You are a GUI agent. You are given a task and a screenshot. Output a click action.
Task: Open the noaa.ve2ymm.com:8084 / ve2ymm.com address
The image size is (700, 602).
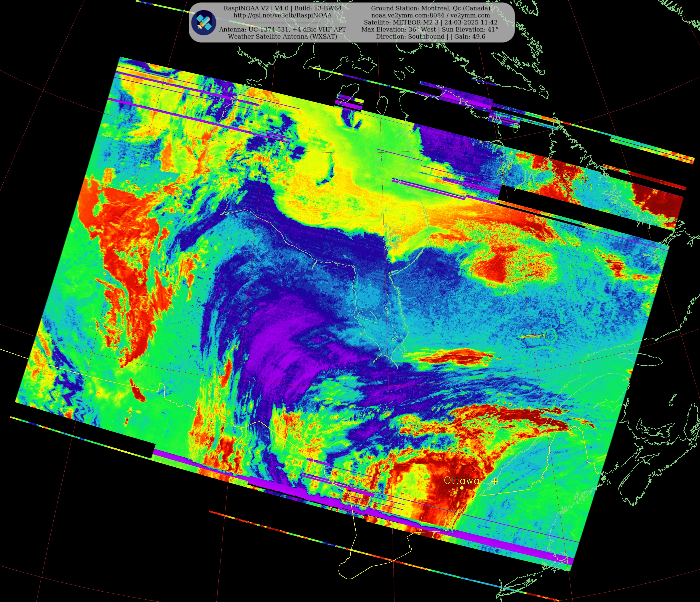(430, 15)
